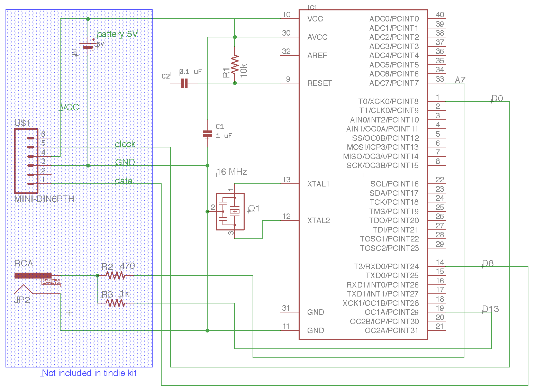536x392 pixels.
Task: Select the R1 10k resistor symbol
Action: (x=235, y=64)
